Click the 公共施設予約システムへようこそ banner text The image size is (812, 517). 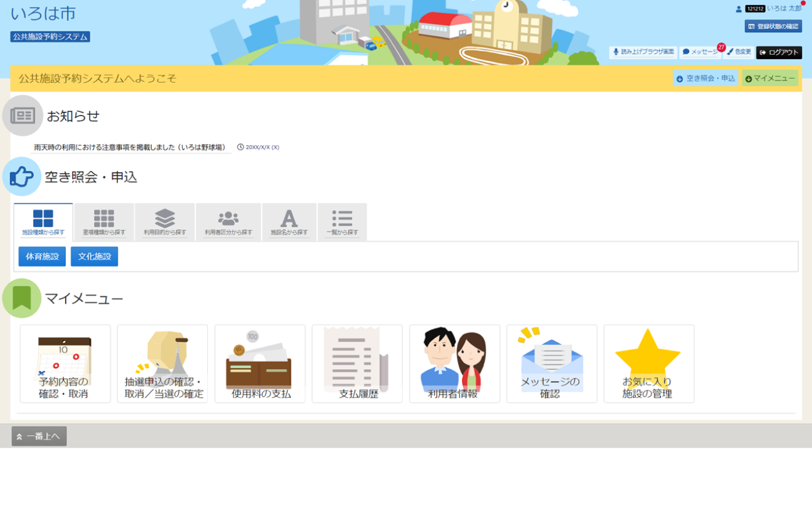coord(97,79)
